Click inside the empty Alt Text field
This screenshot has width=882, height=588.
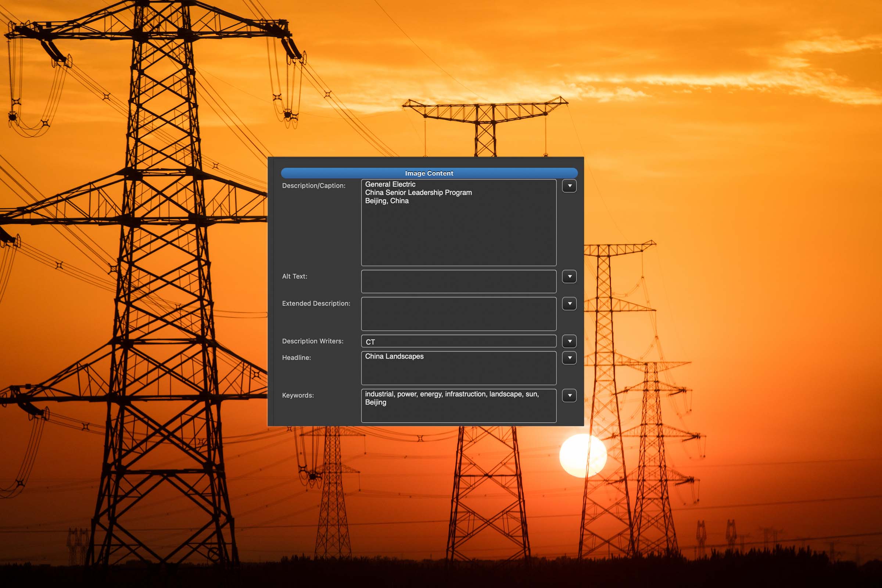[458, 281]
